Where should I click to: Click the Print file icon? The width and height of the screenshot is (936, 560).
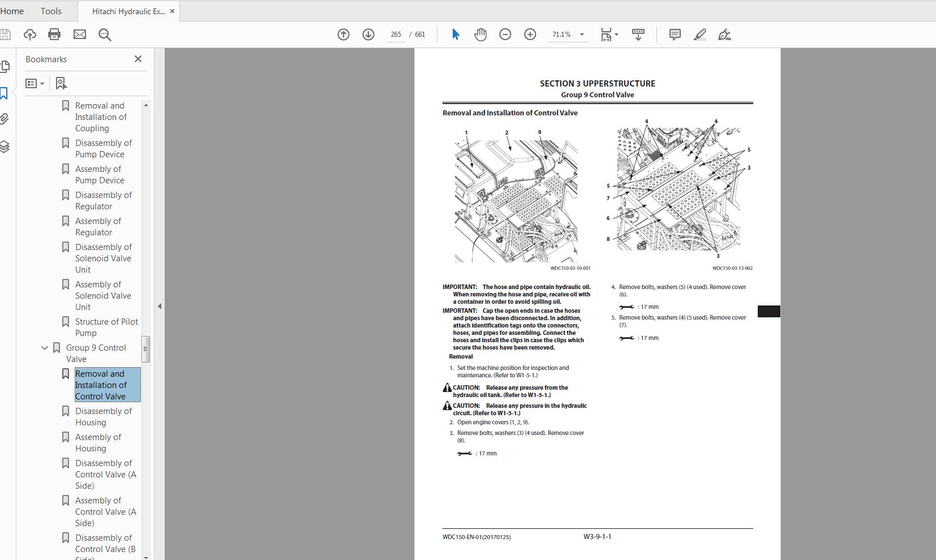pos(54,35)
